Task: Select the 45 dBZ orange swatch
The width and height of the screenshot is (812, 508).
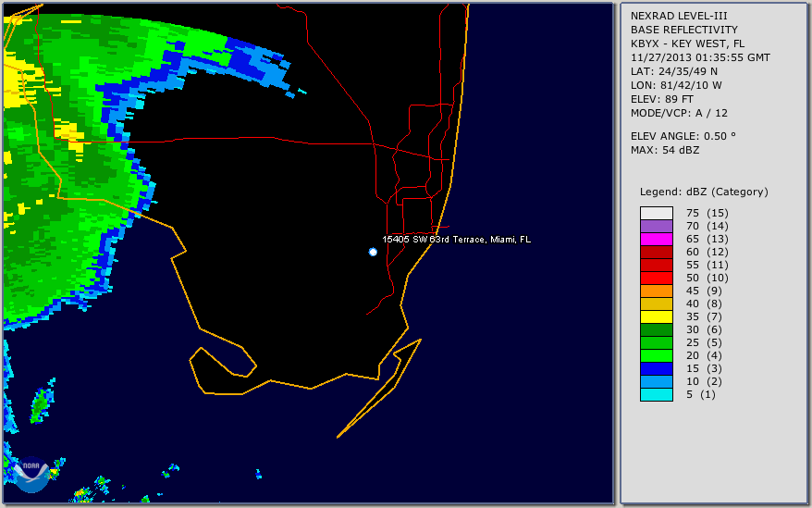Action: 656,291
